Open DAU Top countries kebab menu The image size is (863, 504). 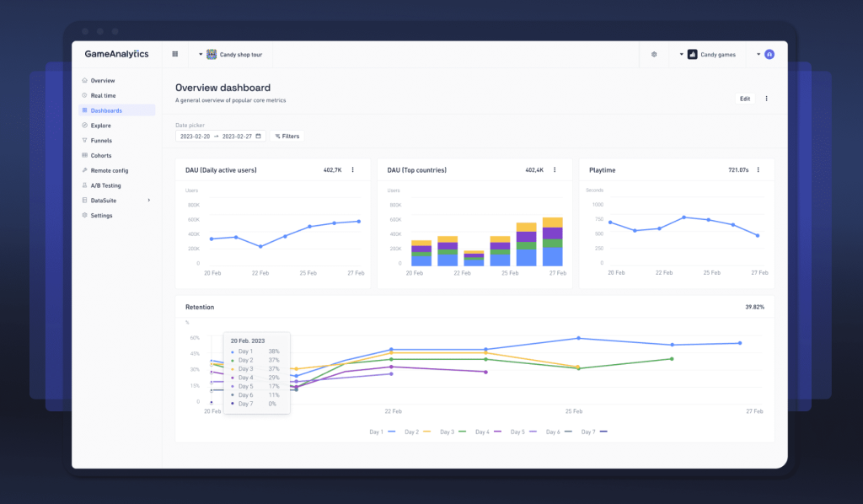point(555,169)
